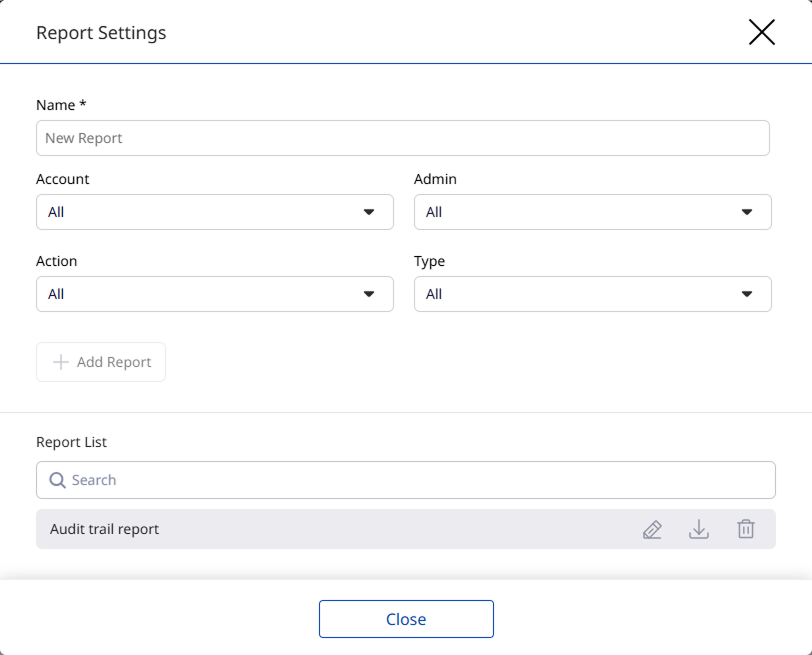Download the Audit trail report
The width and height of the screenshot is (812, 655).
(x=699, y=530)
